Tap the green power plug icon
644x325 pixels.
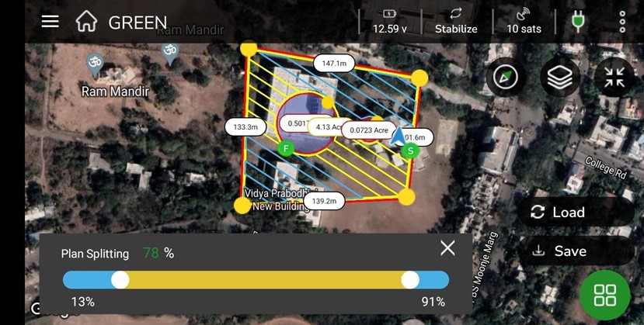[x=577, y=21]
